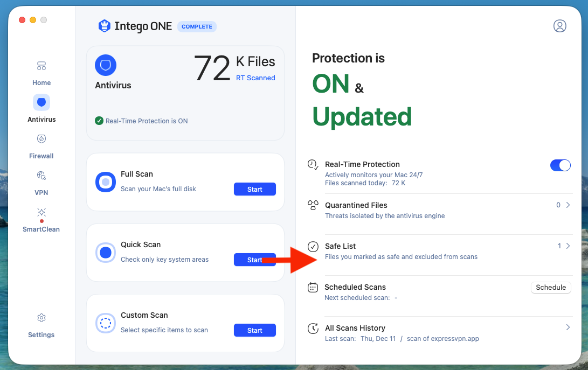The width and height of the screenshot is (588, 370).
Task: Expand All Scans History chevron
Action: tap(568, 327)
